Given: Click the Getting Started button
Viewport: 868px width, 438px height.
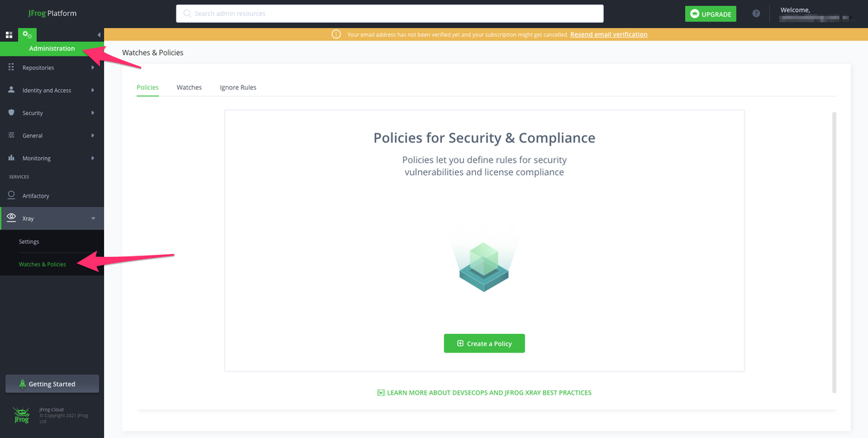Looking at the screenshot, I should (52, 384).
